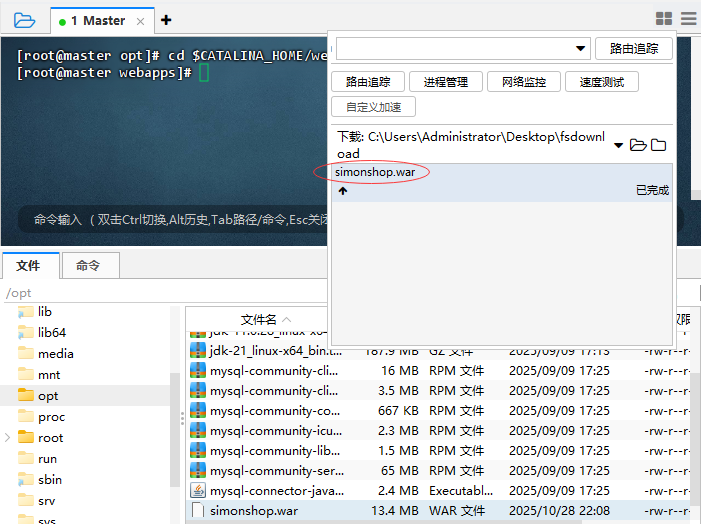Click the 16 MB mysql-community-cli file icon

[198, 370]
